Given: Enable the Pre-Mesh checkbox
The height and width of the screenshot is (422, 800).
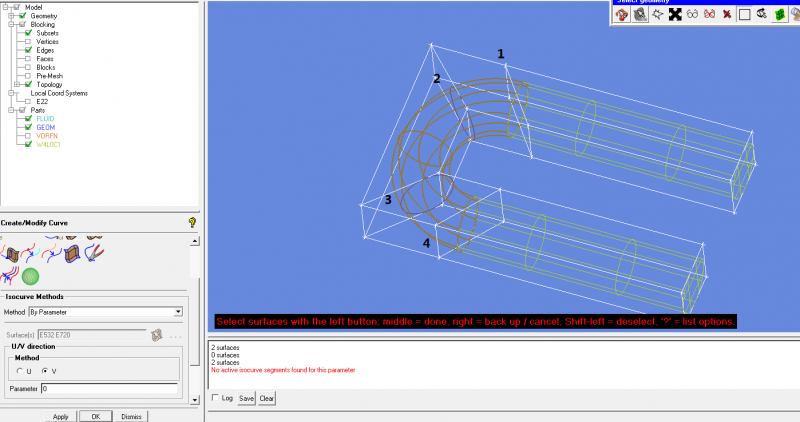Looking at the screenshot, I should pos(28,76).
